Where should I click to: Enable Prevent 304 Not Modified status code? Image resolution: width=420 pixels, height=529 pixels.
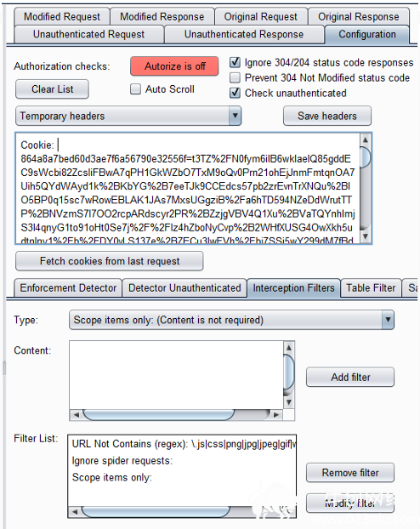(236, 78)
